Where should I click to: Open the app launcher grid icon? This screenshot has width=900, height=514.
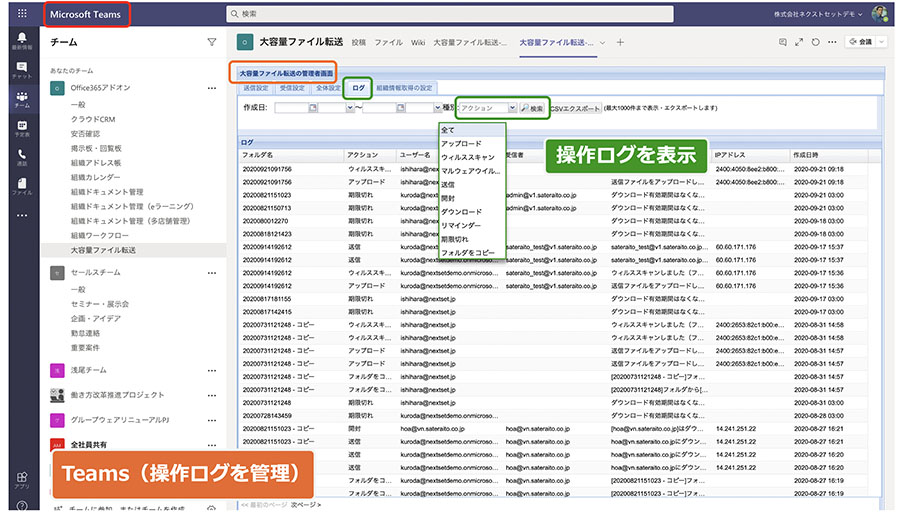[x=22, y=14]
